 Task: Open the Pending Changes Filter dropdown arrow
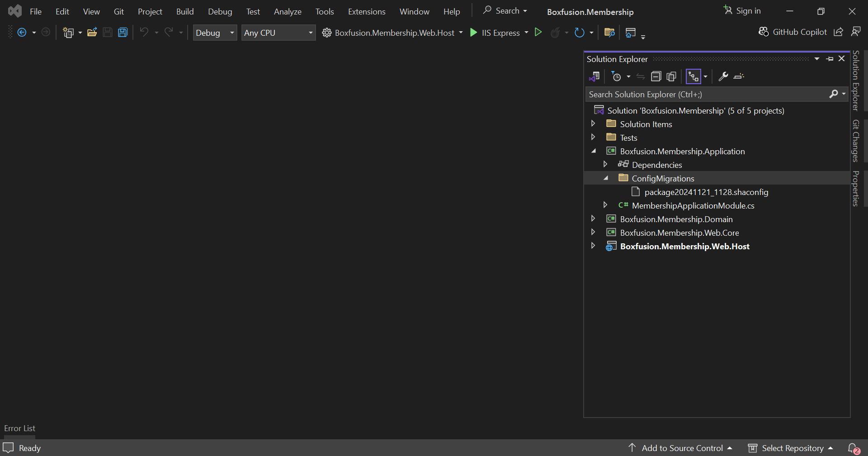coord(628,77)
